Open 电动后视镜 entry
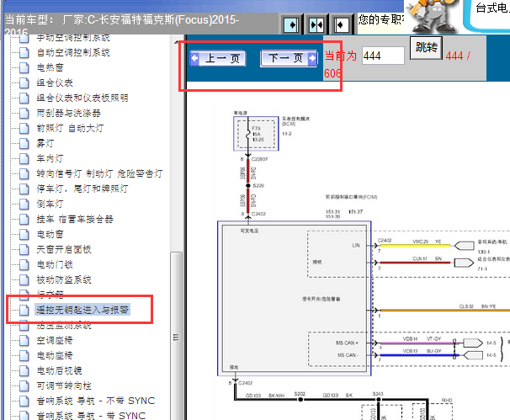Image resolution: width=510 pixels, height=420 pixels. (x=59, y=370)
